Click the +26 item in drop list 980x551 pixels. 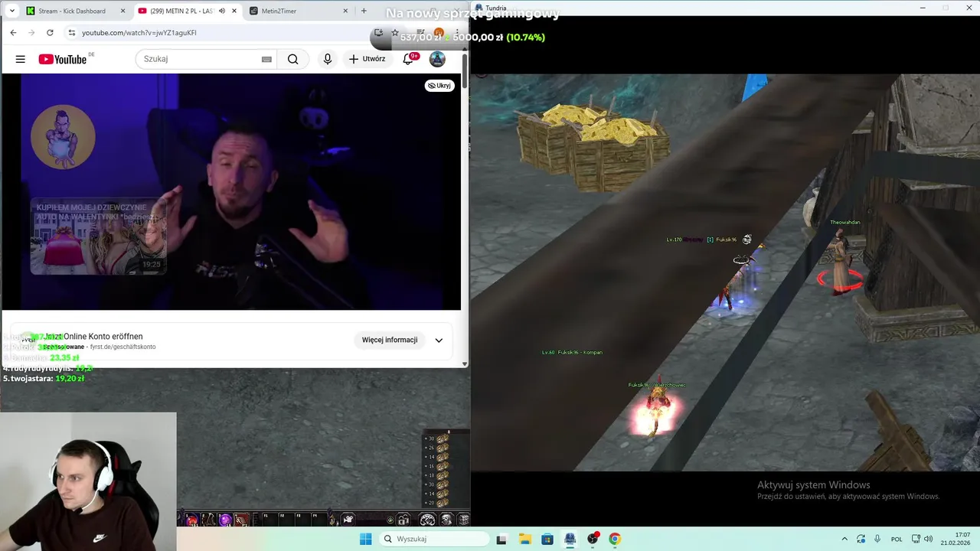coord(437,448)
